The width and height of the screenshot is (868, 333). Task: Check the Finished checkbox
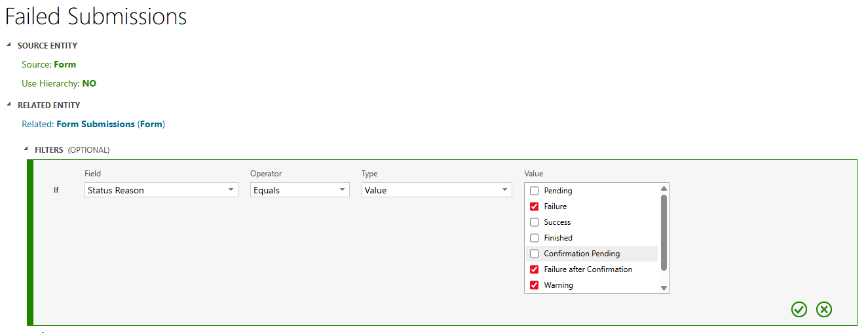click(534, 238)
